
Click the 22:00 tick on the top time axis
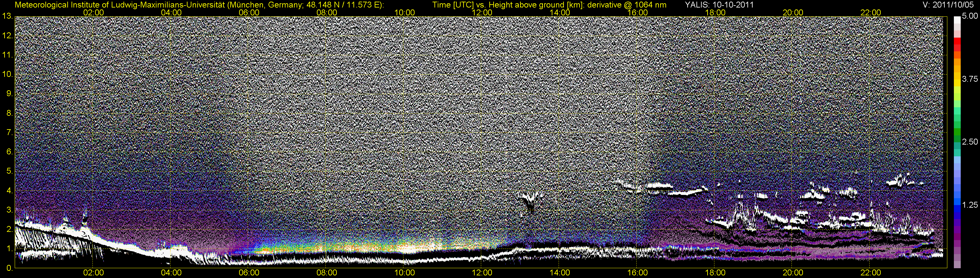point(871,12)
